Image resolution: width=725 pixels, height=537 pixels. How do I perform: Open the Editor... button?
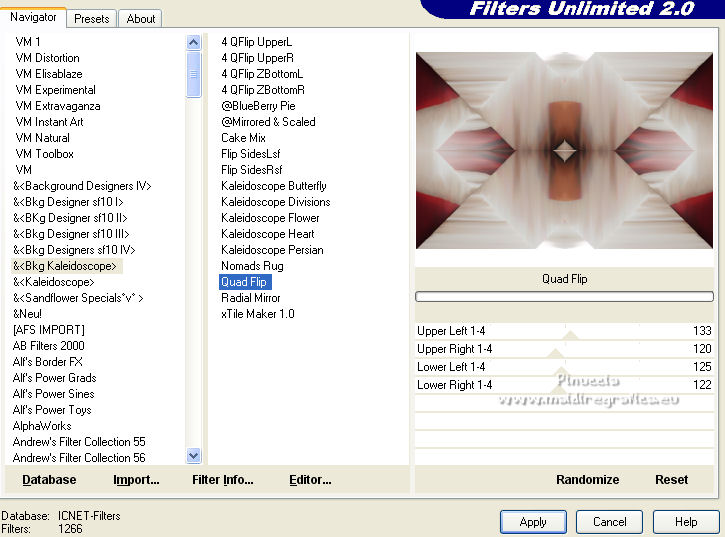[x=310, y=480]
